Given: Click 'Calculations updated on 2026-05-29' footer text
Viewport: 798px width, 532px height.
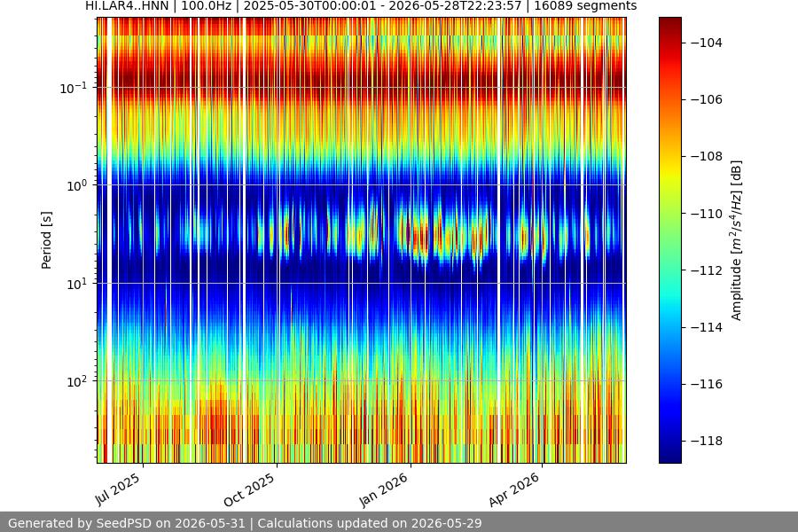Looking at the screenshot, I should (370, 523).
